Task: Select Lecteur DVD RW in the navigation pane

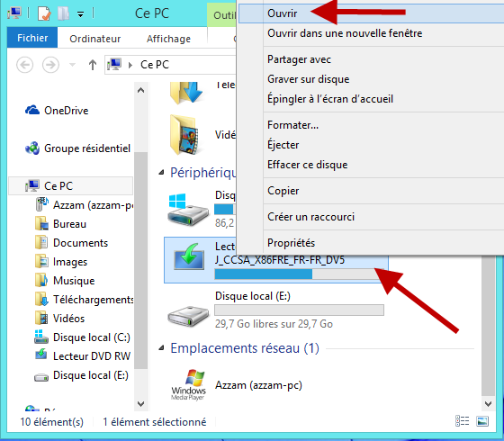Action: (82, 356)
